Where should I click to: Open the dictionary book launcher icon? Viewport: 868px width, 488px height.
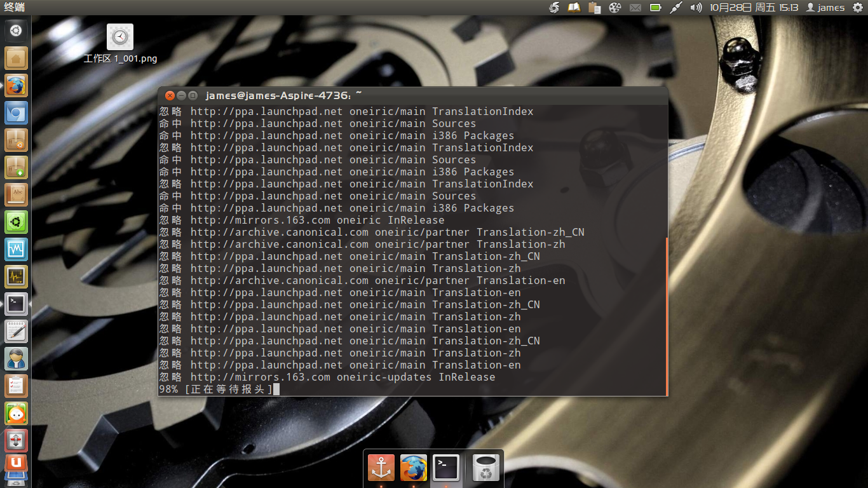(16, 194)
